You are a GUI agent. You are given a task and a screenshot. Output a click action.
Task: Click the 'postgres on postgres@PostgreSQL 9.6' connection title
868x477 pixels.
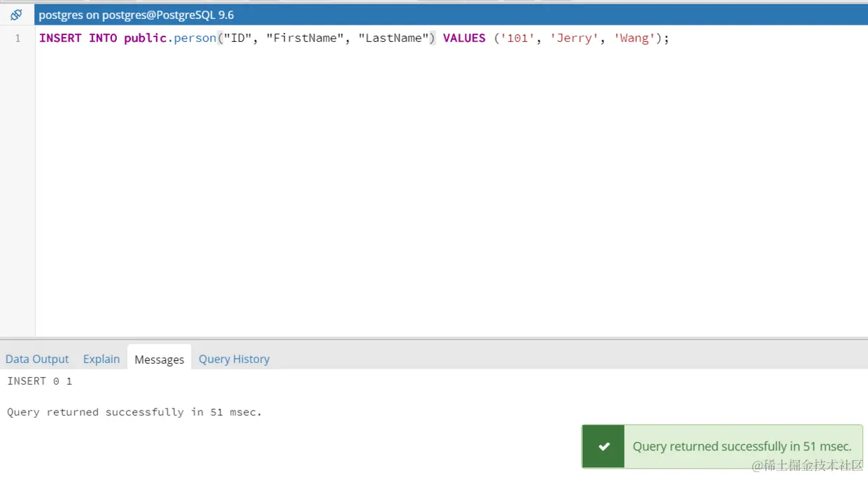pyautogui.click(x=136, y=15)
